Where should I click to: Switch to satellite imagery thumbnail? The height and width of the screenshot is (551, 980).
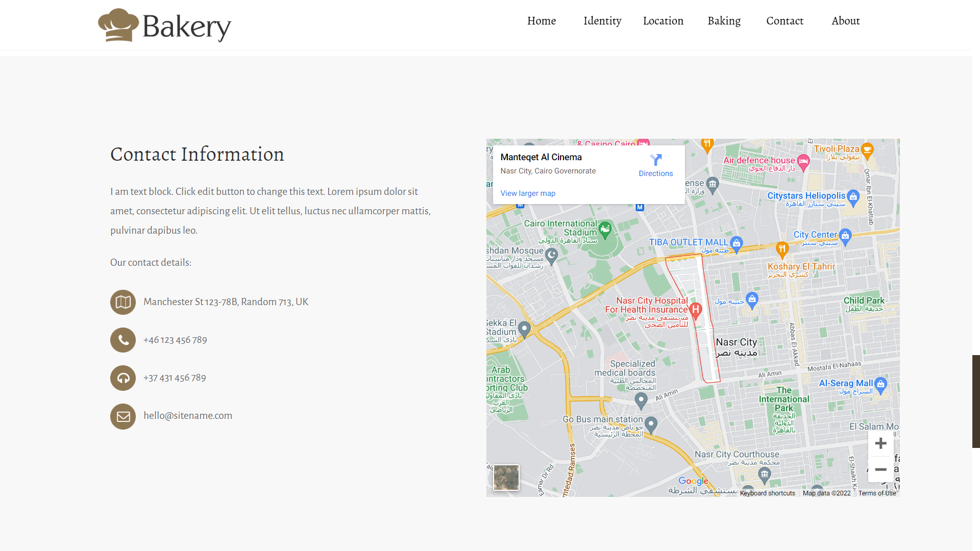point(506,478)
